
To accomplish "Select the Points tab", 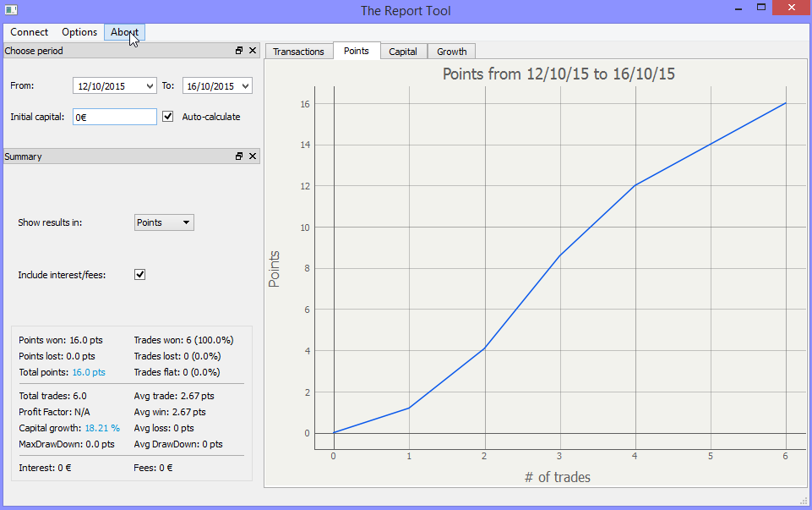I will (357, 51).
